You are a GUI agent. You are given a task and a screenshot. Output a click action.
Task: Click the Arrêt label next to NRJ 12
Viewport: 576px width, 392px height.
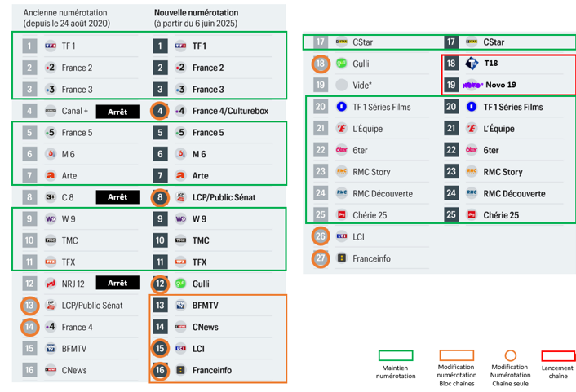117,283
